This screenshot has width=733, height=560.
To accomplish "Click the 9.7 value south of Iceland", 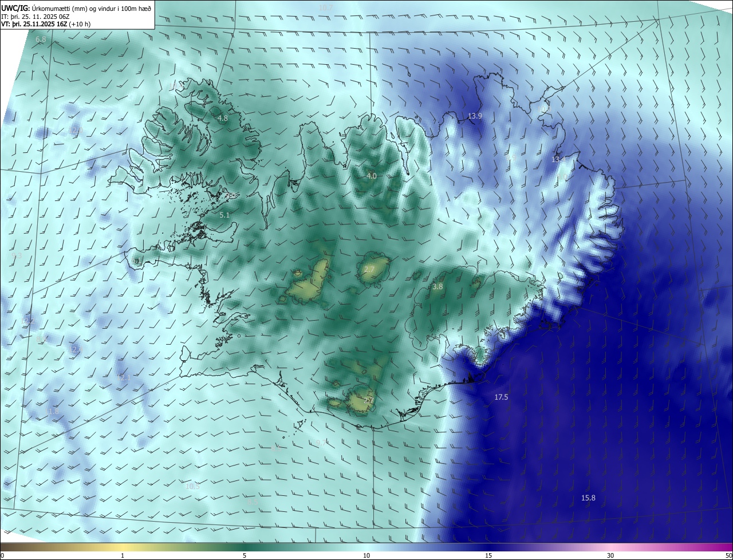I will 322,444.
